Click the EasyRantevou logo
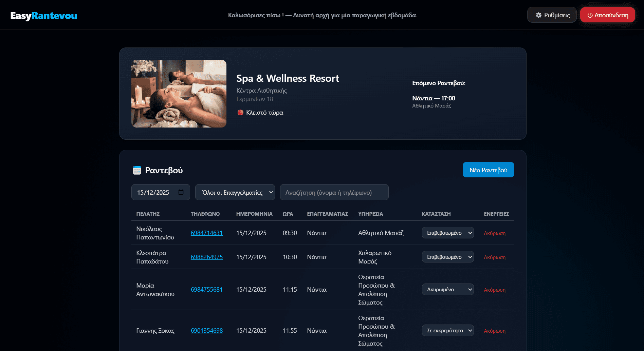 (43, 15)
